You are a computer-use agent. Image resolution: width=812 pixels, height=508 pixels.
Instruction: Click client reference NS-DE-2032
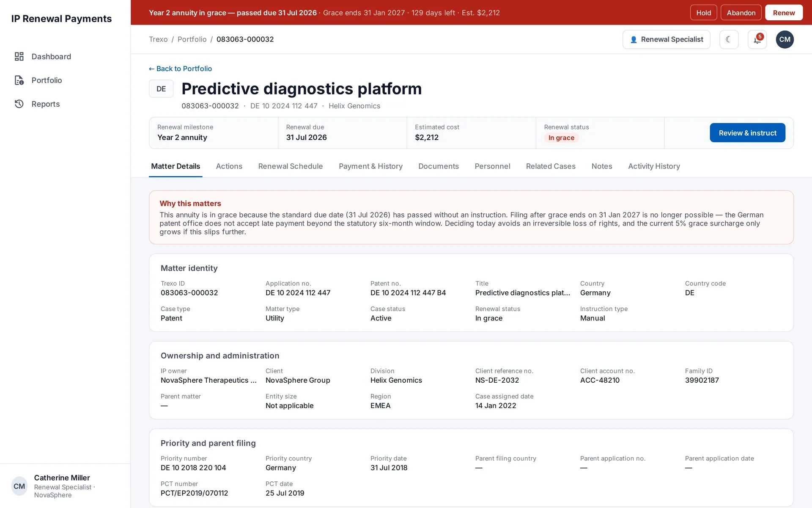[x=497, y=381]
